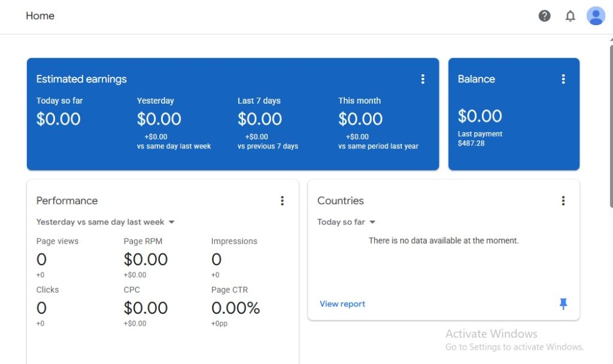Select the Page RPM metric value
This screenshot has width=613, height=364.
tap(145, 259)
